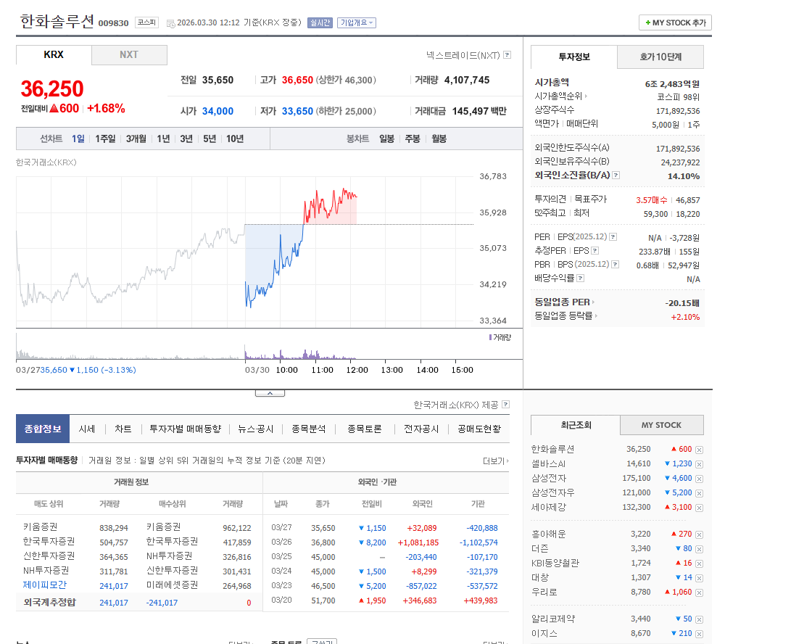Click the 제이피모간 broker link
The image size is (812, 644).
[45, 585]
